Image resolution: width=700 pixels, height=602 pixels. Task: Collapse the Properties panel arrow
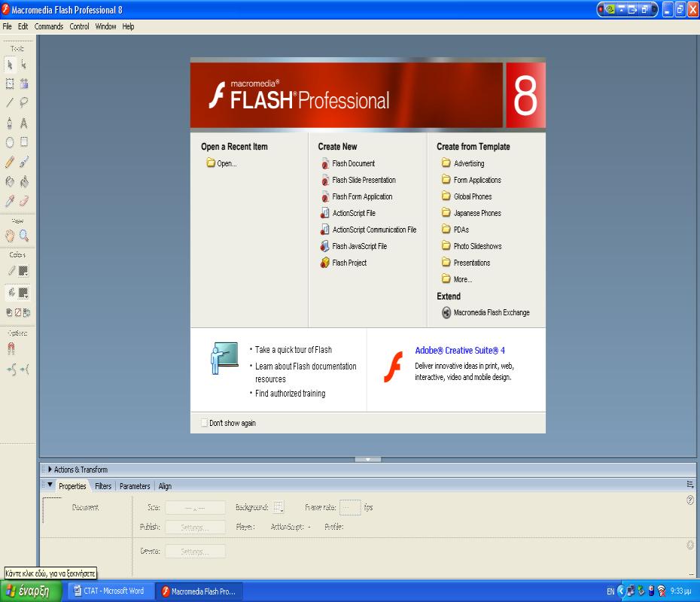[50, 485]
